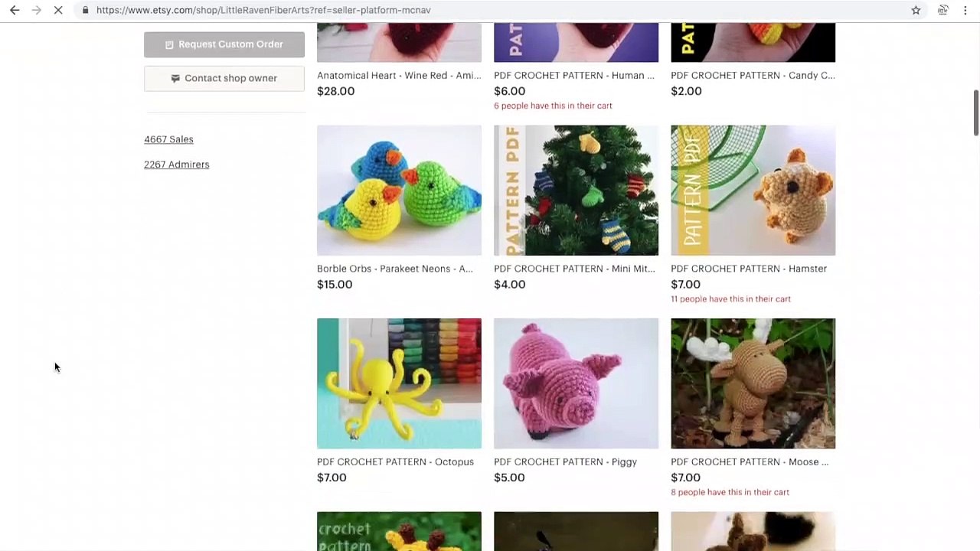Open the pink Piggy pattern image

[x=576, y=383]
